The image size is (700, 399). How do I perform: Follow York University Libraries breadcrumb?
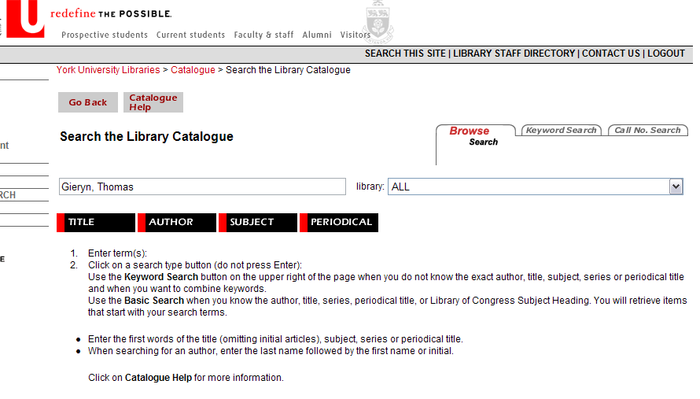click(108, 70)
